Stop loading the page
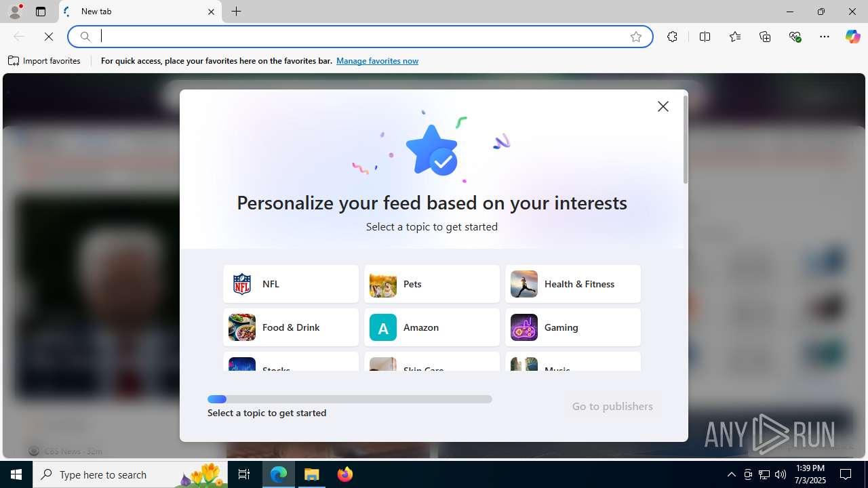The width and height of the screenshot is (868, 488). pos(49,37)
